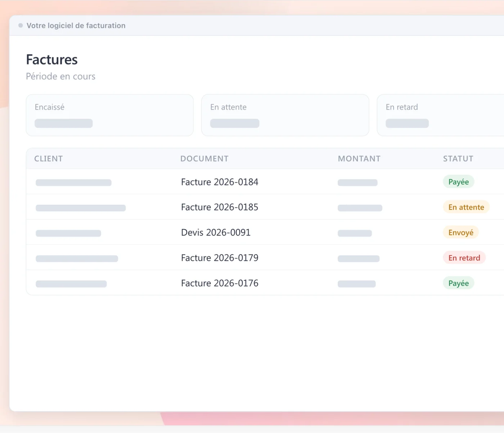The image size is (504, 433).
Task: Click the Envoyé status badge
Action: [461, 232]
